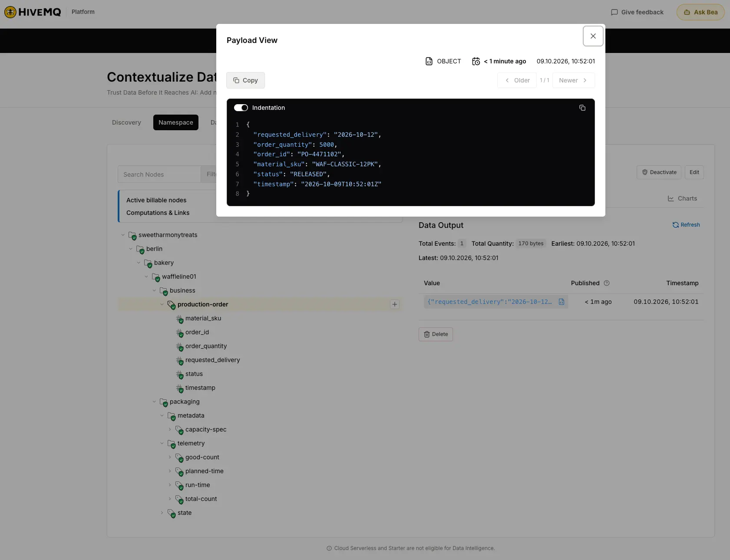Select the order_quantity tag icon

pos(180,347)
